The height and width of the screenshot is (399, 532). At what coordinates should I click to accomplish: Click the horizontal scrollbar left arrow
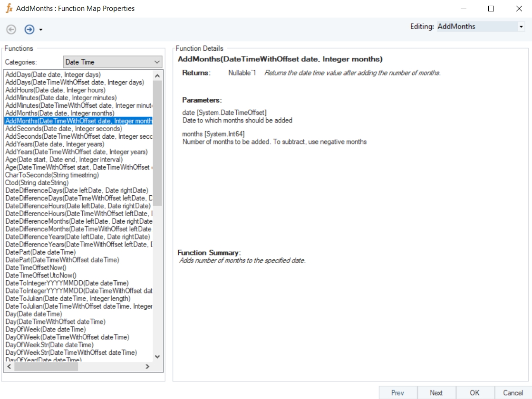pyautogui.click(x=9, y=367)
